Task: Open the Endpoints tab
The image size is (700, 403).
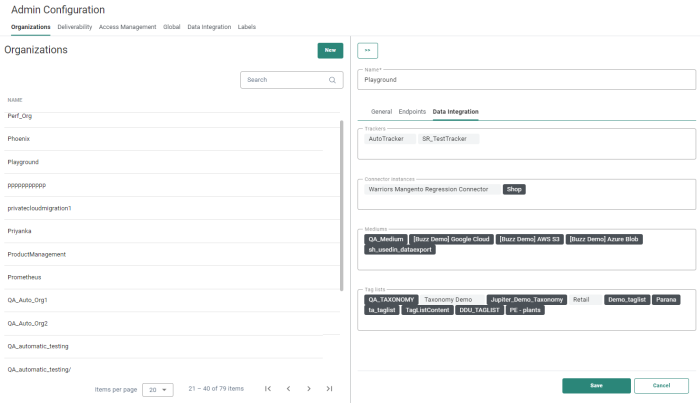Action: (x=412, y=111)
